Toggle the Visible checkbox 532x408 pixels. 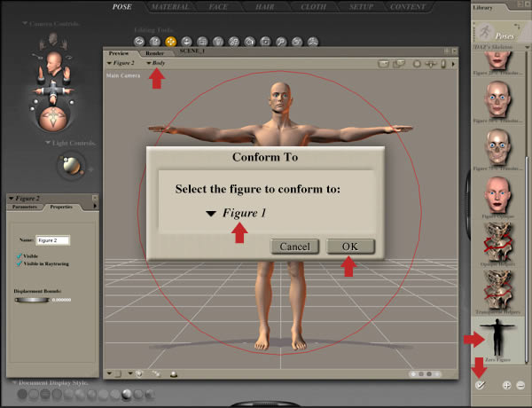20,256
